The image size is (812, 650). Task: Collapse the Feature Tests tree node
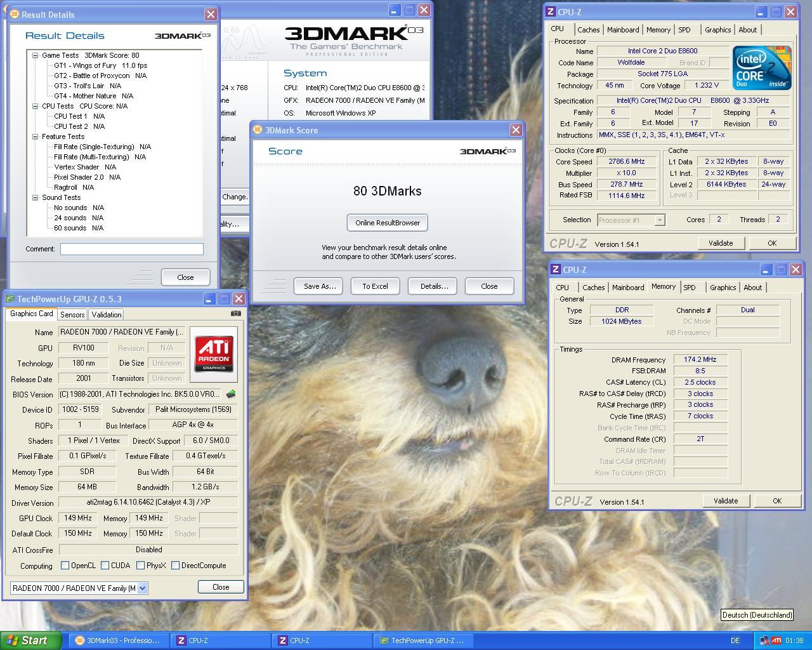(x=36, y=136)
